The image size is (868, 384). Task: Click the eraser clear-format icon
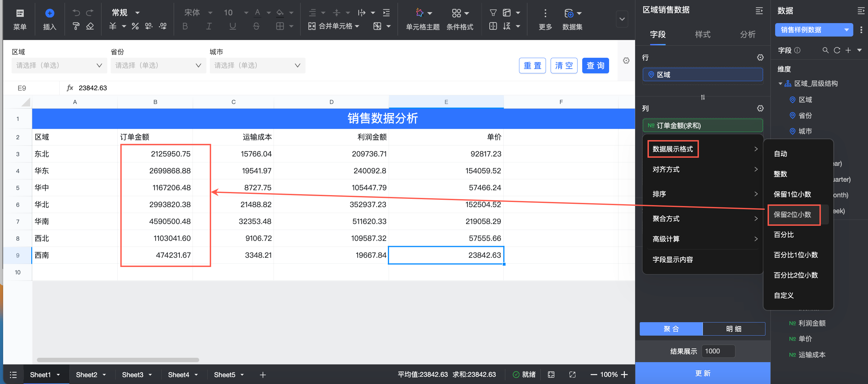pyautogui.click(x=90, y=26)
